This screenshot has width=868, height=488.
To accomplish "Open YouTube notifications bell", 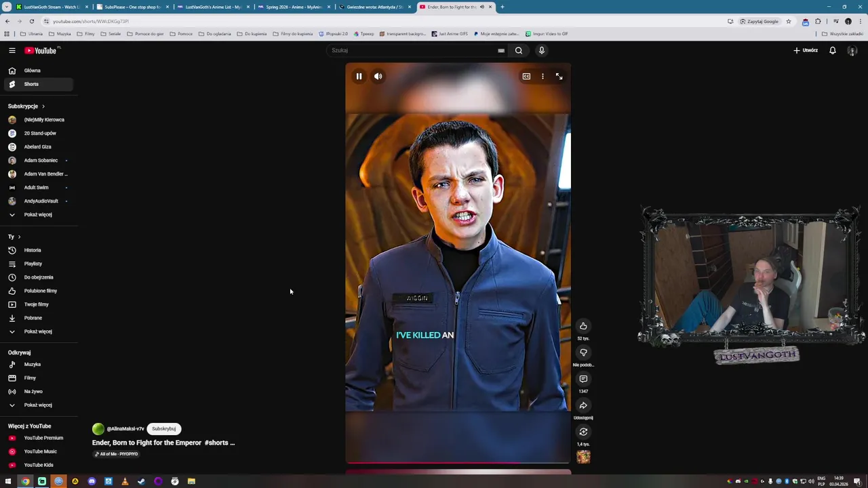I will point(833,50).
